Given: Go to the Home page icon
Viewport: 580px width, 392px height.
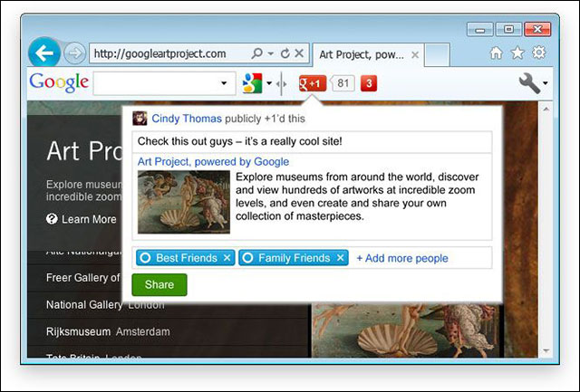Looking at the screenshot, I should tap(496, 53).
